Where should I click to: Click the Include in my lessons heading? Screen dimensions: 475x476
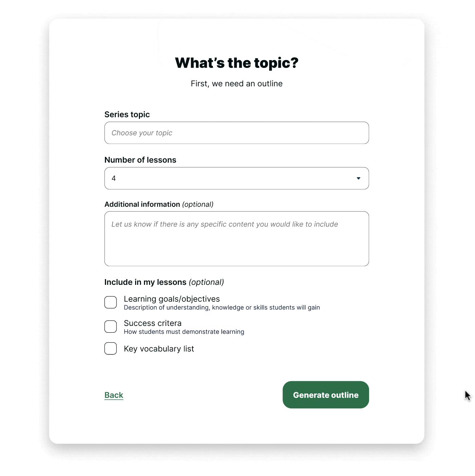164,282
